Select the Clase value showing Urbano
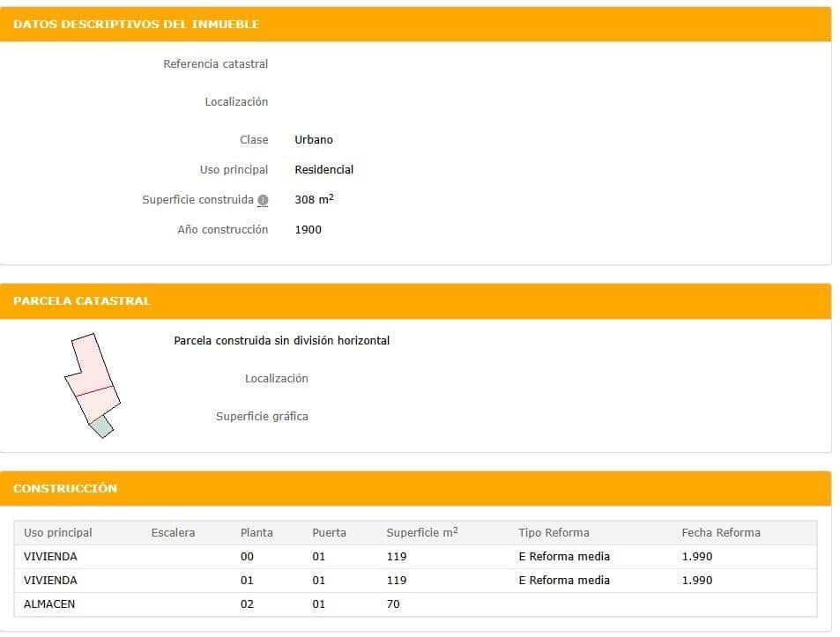 tap(312, 139)
